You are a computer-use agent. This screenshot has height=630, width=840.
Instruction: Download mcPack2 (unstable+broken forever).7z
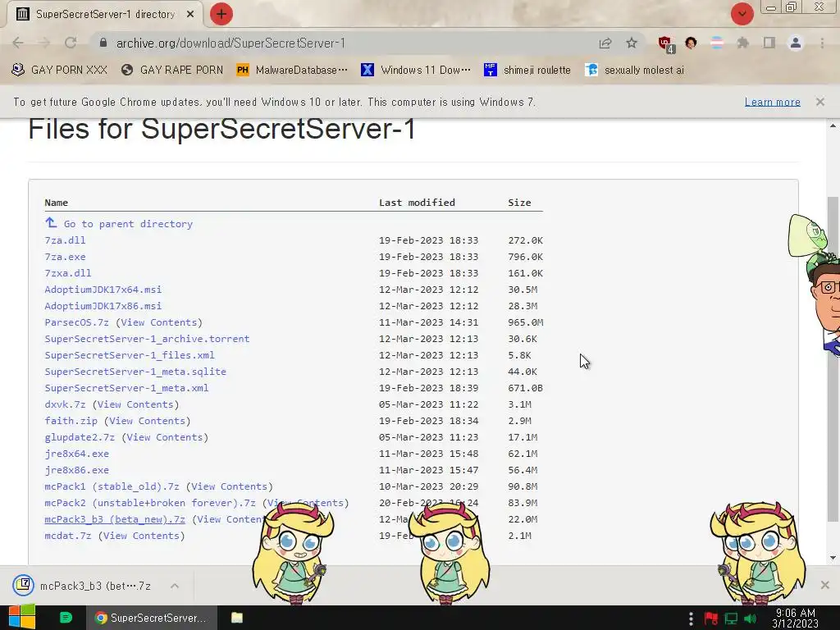click(150, 503)
